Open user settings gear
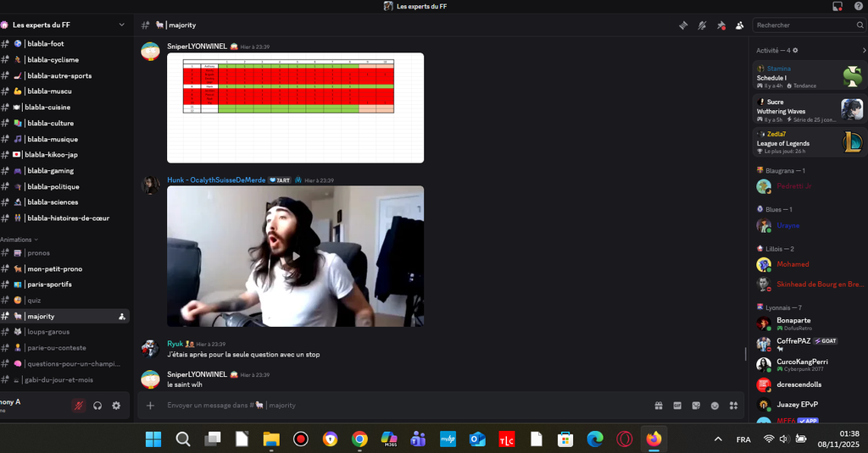Image resolution: width=868 pixels, height=453 pixels. click(x=116, y=406)
